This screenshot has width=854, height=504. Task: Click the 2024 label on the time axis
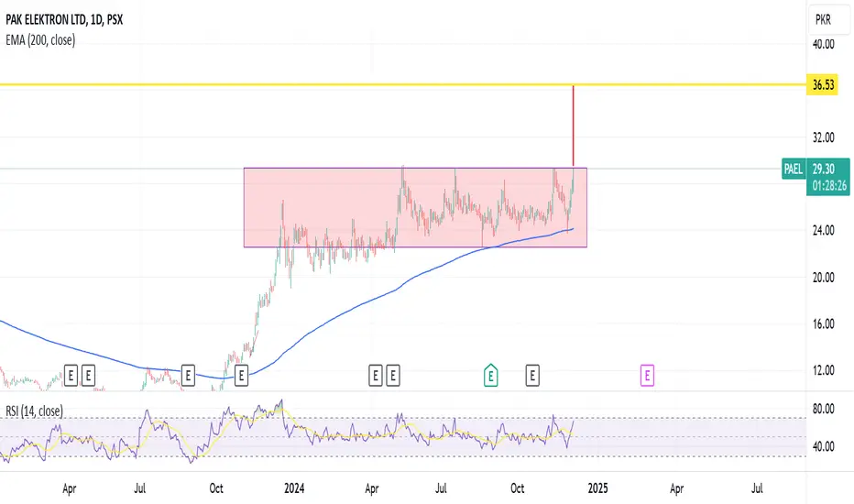tap(294, 488)
